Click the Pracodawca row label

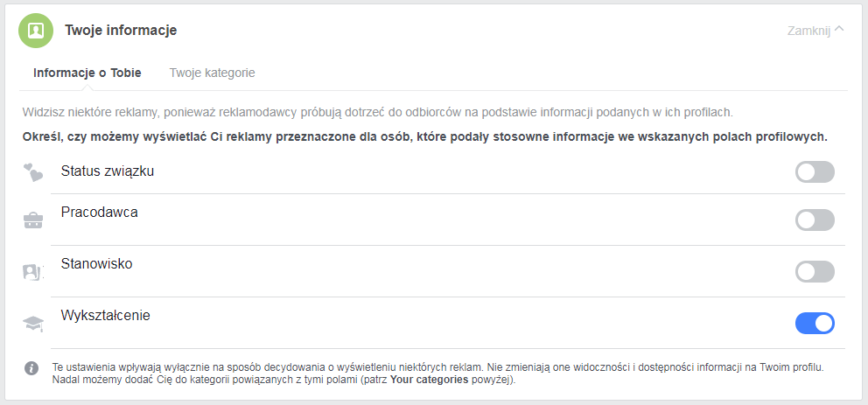pos(99,212)
